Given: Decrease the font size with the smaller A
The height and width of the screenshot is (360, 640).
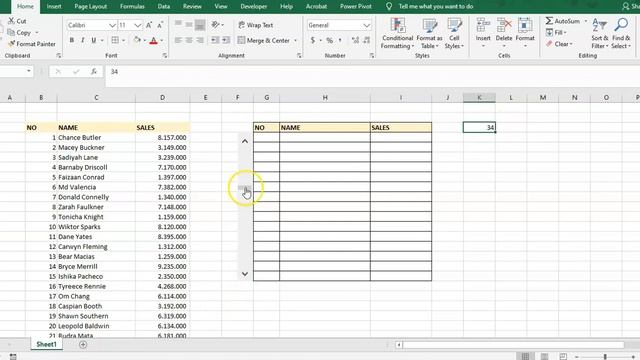Looking at the screenshot, I should pyautogui.click(x=160, y=25).
